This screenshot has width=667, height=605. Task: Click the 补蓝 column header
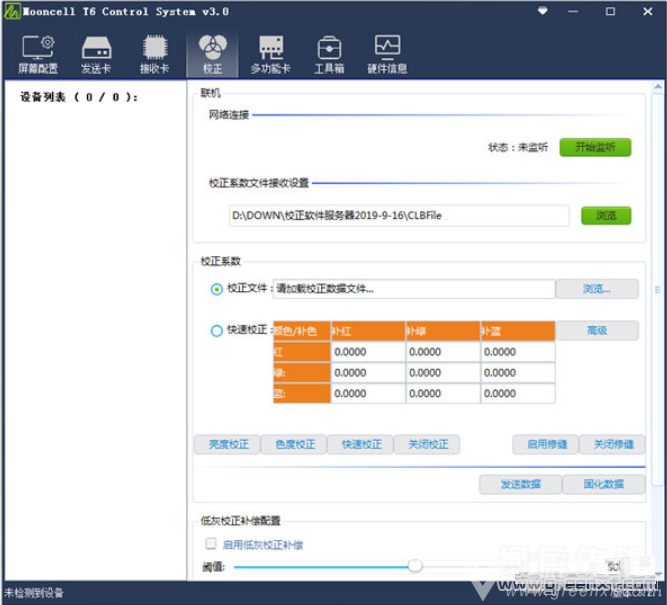pos(518,331)
